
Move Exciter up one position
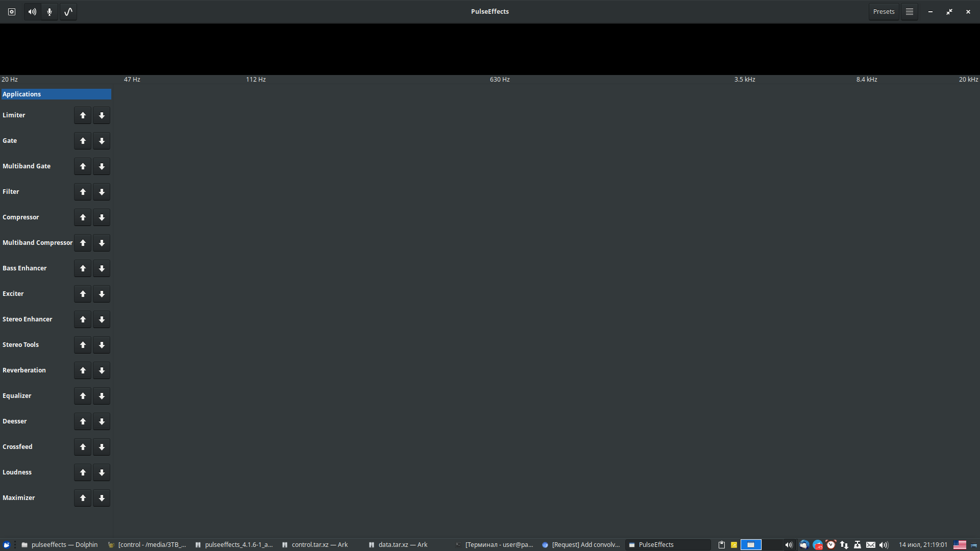83,294
